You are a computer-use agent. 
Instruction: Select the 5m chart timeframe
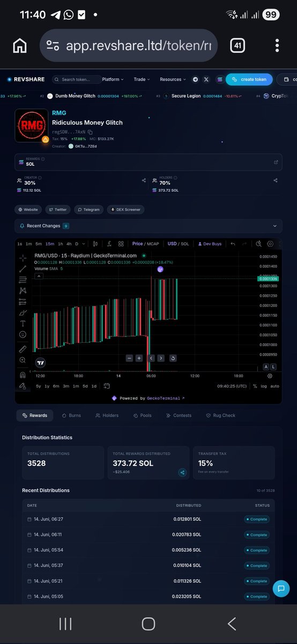point(39,244)
